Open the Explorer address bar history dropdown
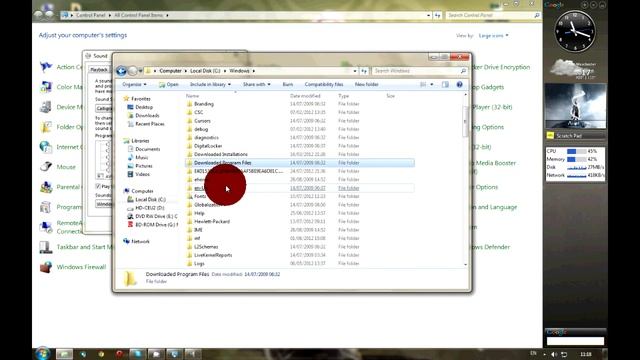This screenshot has width=640, height=360. pyautogui.click(x=355, y=71)
